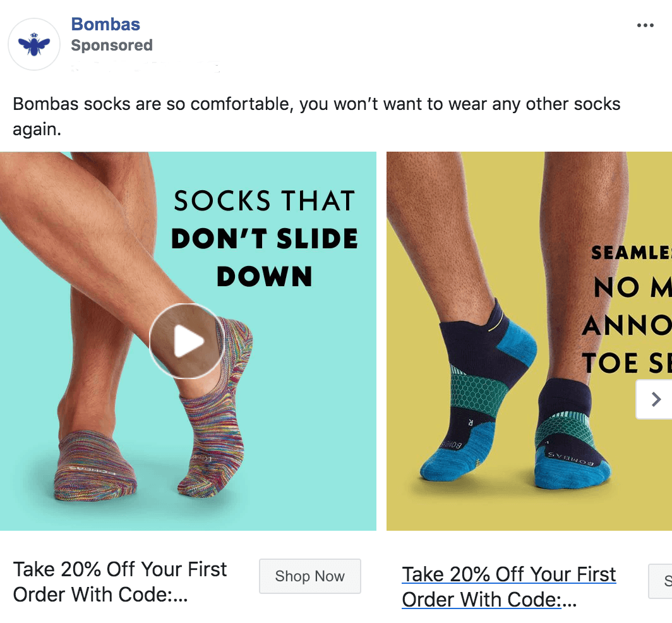The image size is (672, 623).
Task: Advance the carousel with the right chevron
Action: point(656,399)
